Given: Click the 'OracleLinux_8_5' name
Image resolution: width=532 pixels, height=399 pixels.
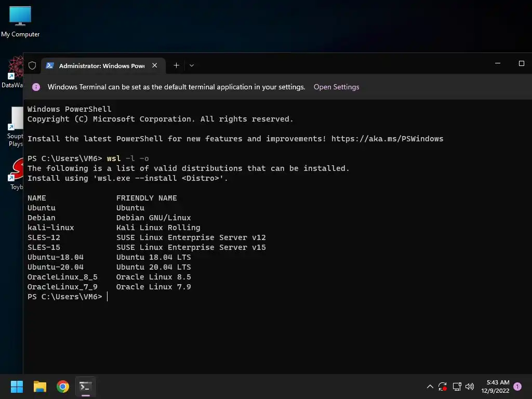Looking at the screenshot, I should point(62,277).
